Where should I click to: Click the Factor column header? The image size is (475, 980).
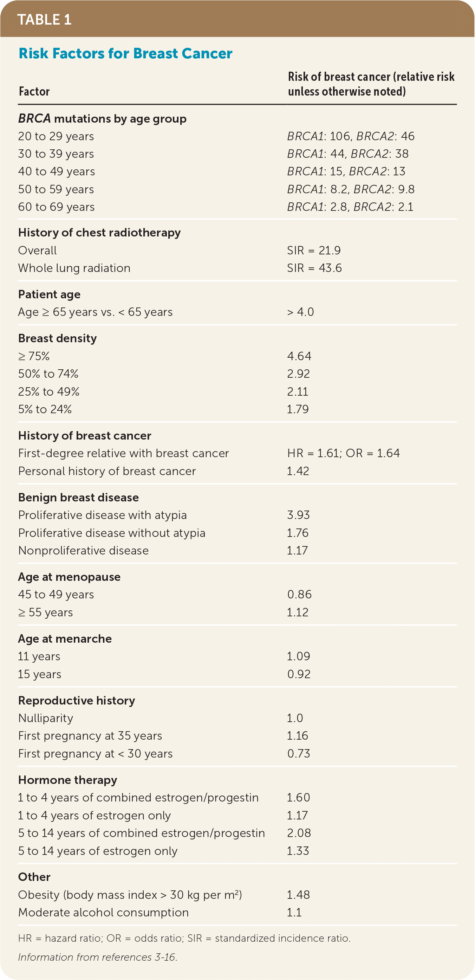[x=34, y=92]
